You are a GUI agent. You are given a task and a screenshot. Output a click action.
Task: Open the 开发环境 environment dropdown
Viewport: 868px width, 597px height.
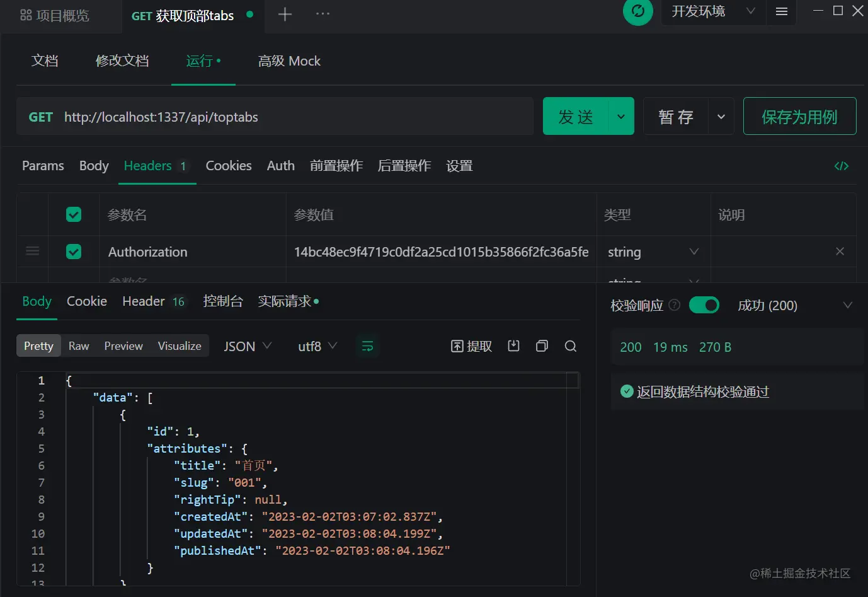tap(714, 11)
